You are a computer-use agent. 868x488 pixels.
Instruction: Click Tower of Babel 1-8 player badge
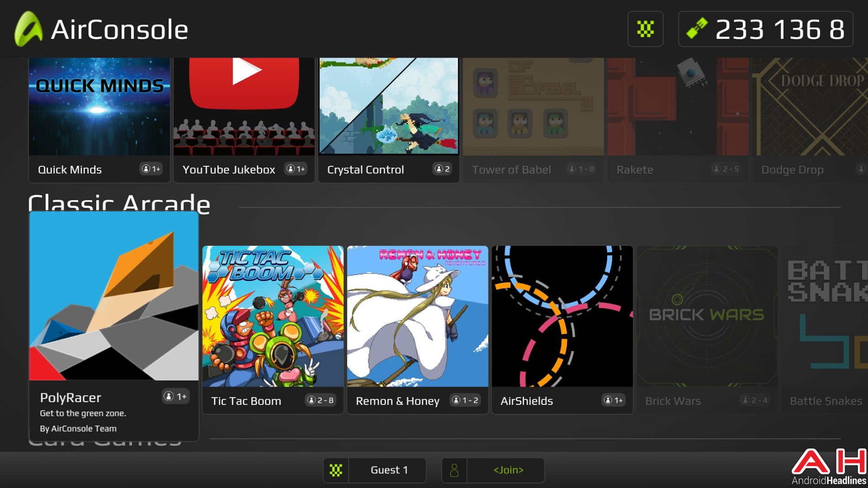coord(581,169)
